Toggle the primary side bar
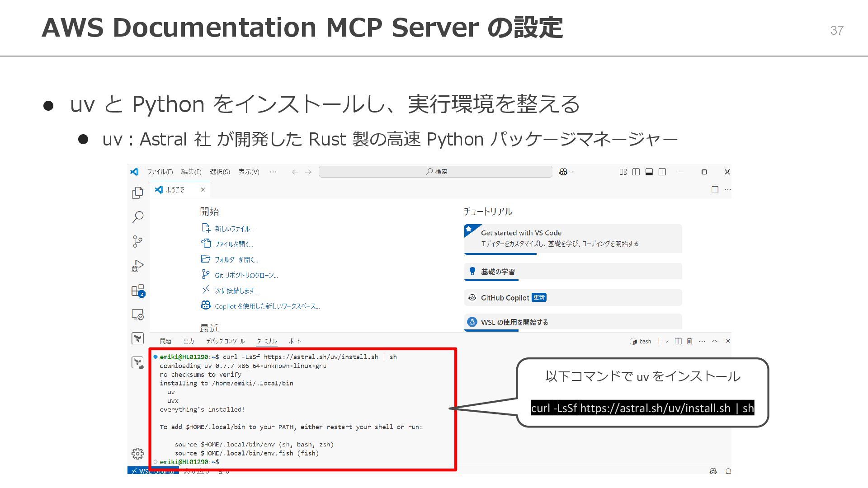868x488 pixels. tap(636, 172)
